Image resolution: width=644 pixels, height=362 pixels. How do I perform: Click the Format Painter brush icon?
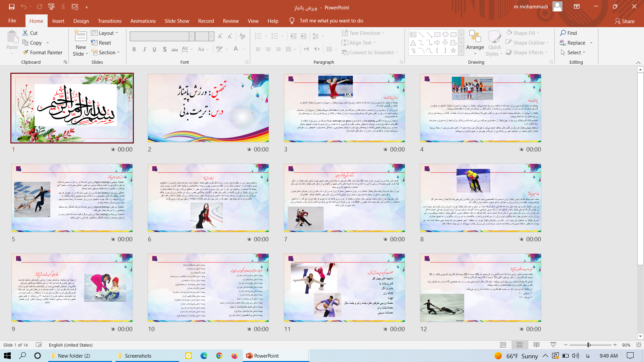pos(25,53)
